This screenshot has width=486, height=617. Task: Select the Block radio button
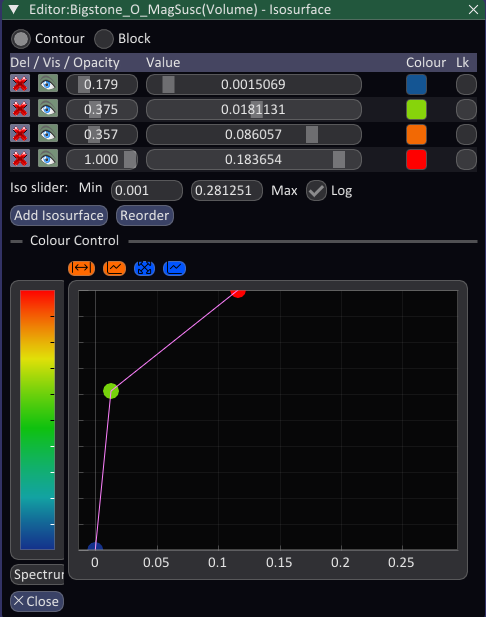(103, 39)
